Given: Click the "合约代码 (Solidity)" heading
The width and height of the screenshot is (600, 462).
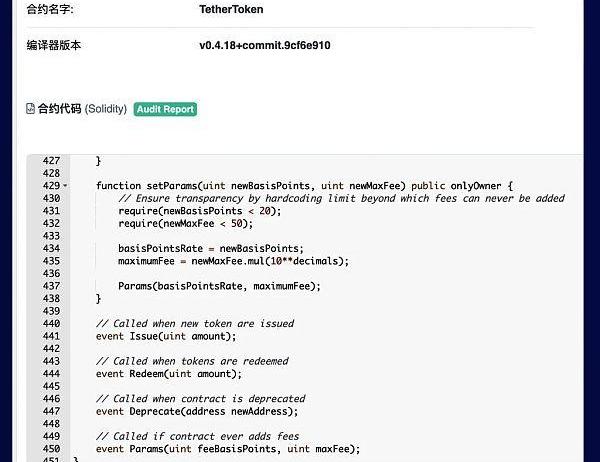Looking at the screenshot, I should coord(82,109).
